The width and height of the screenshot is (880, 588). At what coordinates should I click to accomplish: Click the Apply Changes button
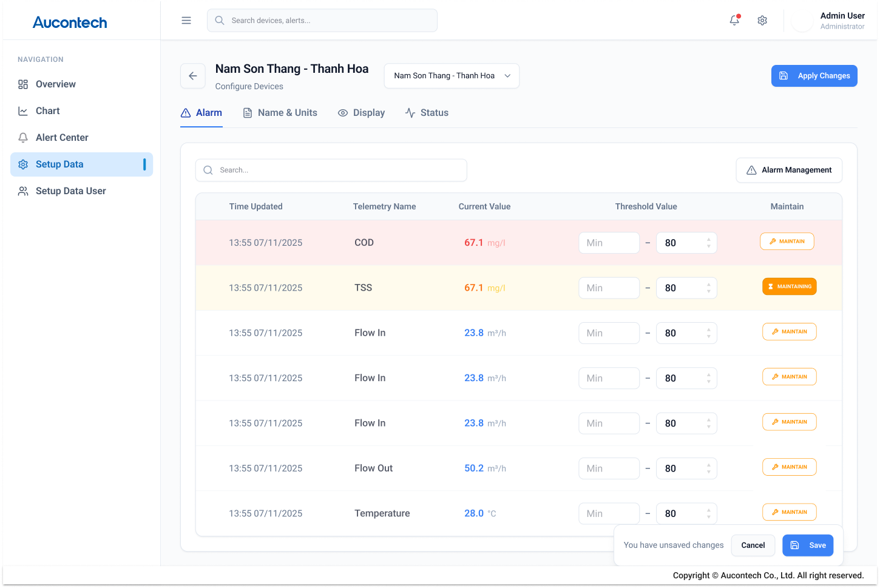point(814,76)
